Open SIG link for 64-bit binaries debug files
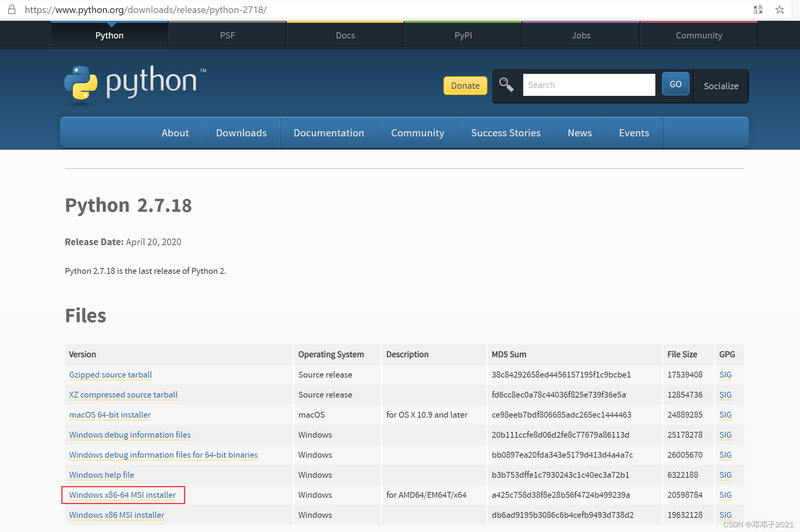 (725, 455)
